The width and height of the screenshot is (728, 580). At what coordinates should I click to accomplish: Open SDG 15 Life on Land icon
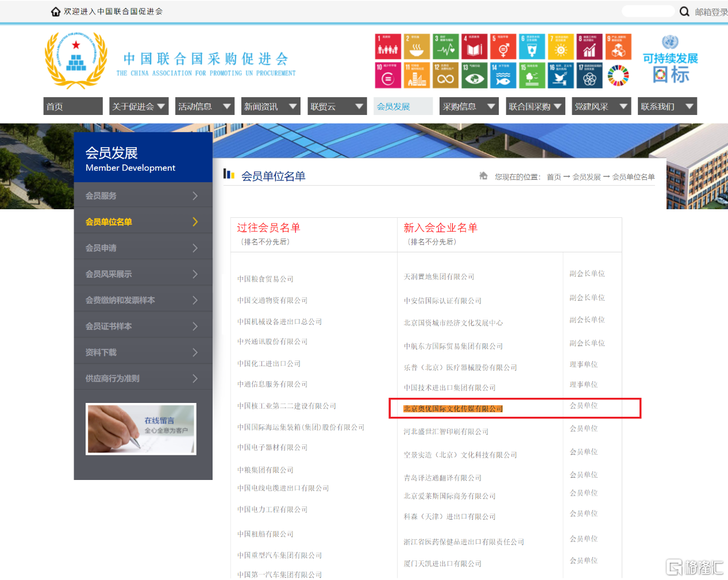pyautogui.click(x=531, y=75)
